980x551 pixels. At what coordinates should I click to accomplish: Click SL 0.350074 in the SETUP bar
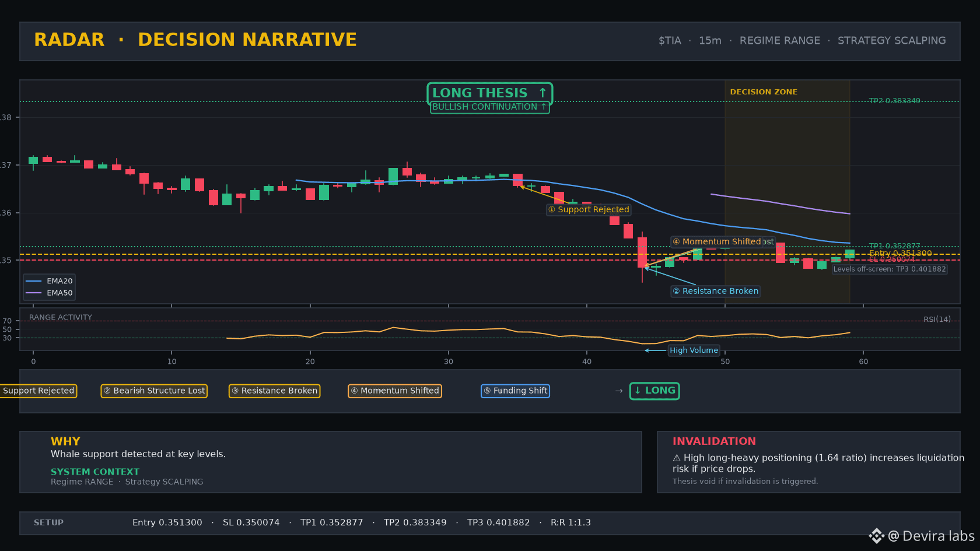coord(251,522)
